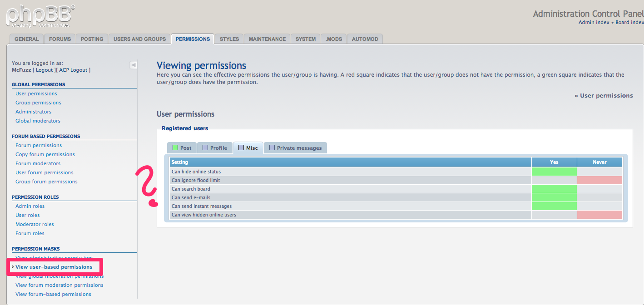Click green square on Post tab

(x=175, y=148)
